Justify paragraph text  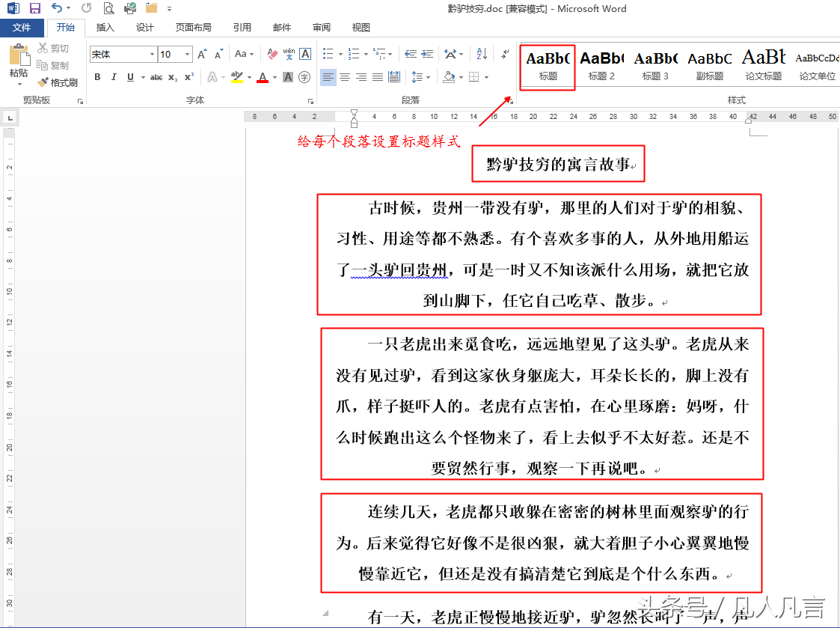(378, 77)
